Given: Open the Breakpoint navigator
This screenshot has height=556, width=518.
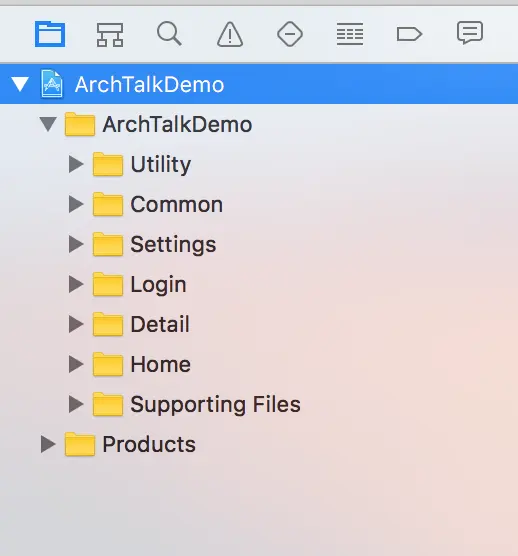Looking at the screenshot, I should click(x=409, y=34).
